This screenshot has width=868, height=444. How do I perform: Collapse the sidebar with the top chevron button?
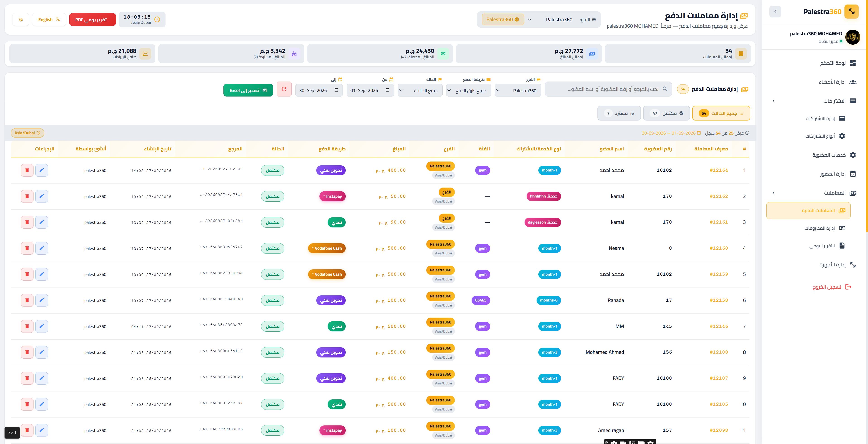click(775, 12)
